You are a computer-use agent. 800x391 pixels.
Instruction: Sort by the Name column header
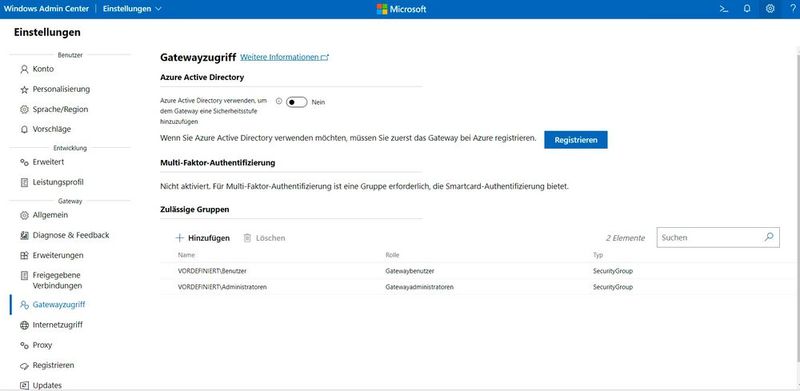click(186, 255)
